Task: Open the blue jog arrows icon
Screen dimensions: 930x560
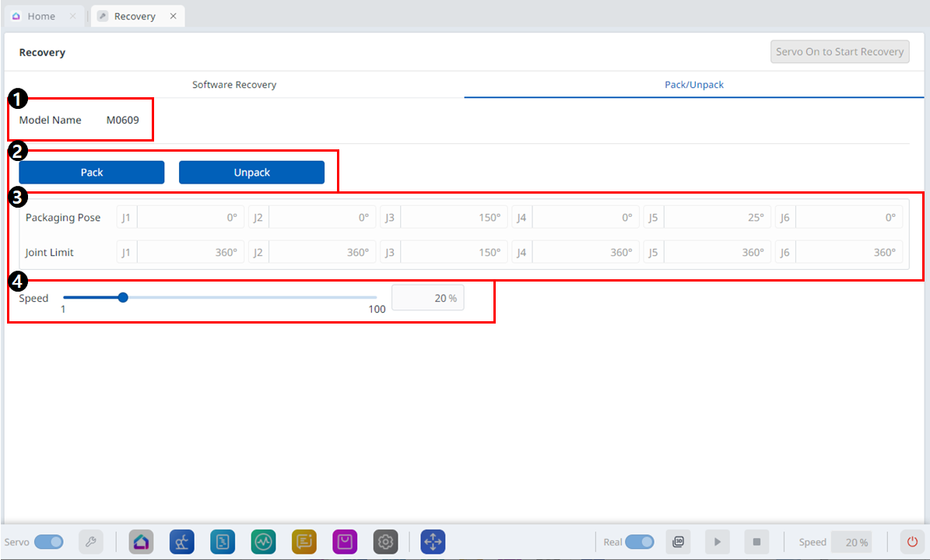Action: click(433, 541)
